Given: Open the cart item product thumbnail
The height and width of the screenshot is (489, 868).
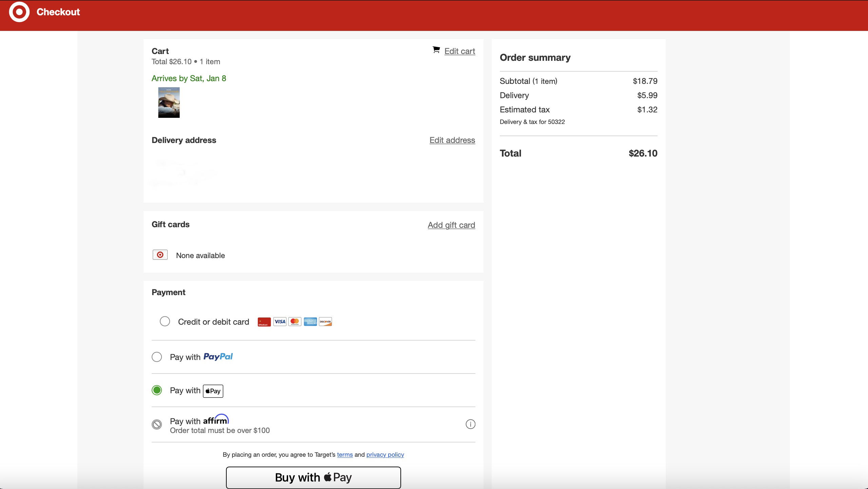Looking at the screenshot, I should coord(169,103).
